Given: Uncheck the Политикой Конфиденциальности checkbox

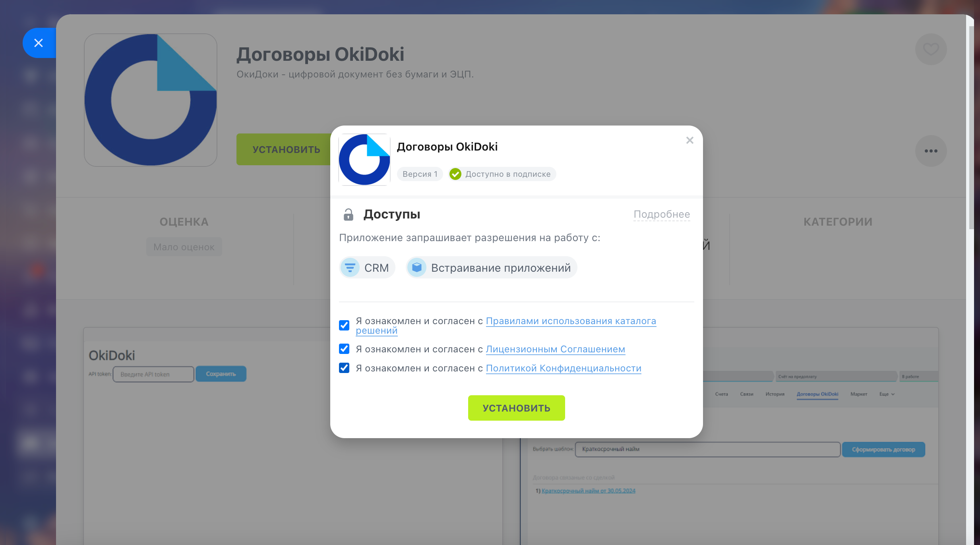Looking at the screenshot, I should (x=344, y=368).
